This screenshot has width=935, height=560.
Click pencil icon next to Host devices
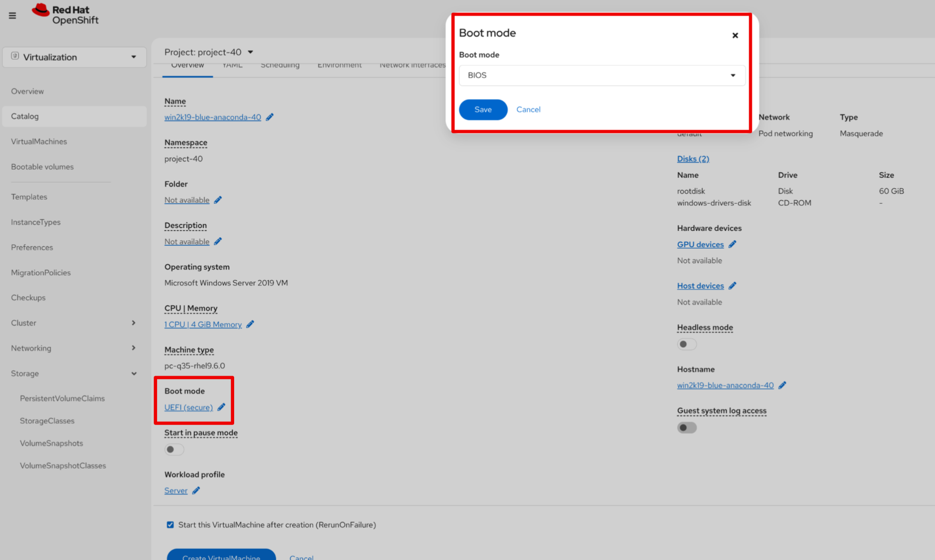[x=732, y=286]
